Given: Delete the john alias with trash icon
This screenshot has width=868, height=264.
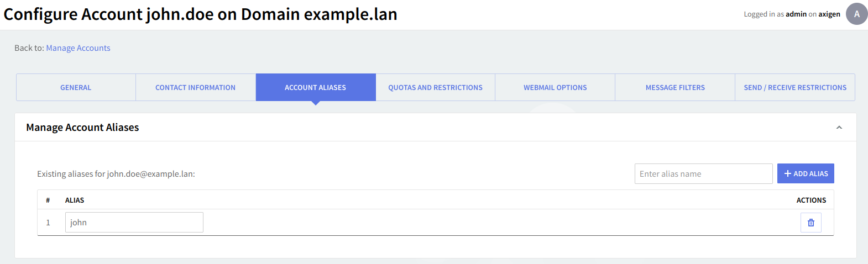Looking at the screenshot, I should click(x=811, y=223).
